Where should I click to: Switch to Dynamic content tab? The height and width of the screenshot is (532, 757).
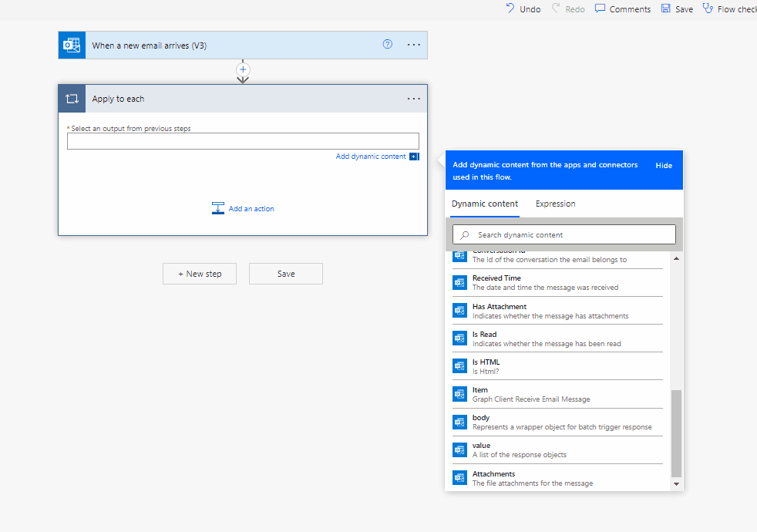click(485, 204)
